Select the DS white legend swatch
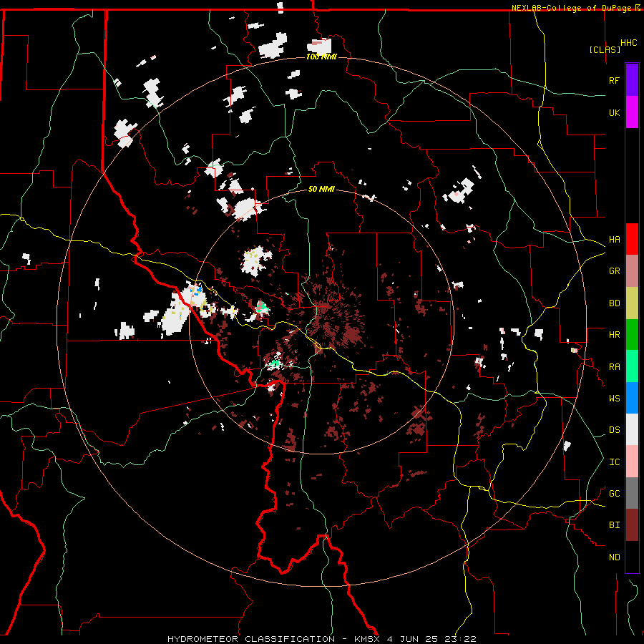This screenshot has width=644, height=644. 632,429
